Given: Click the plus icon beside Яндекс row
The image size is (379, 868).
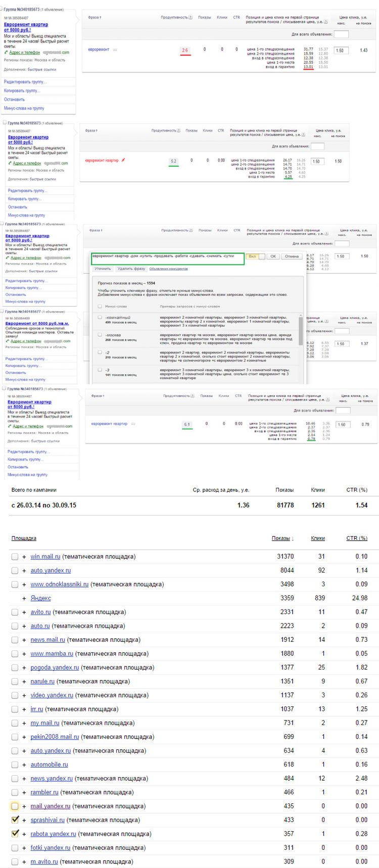Looking at the screenshot, I should 24,598.
